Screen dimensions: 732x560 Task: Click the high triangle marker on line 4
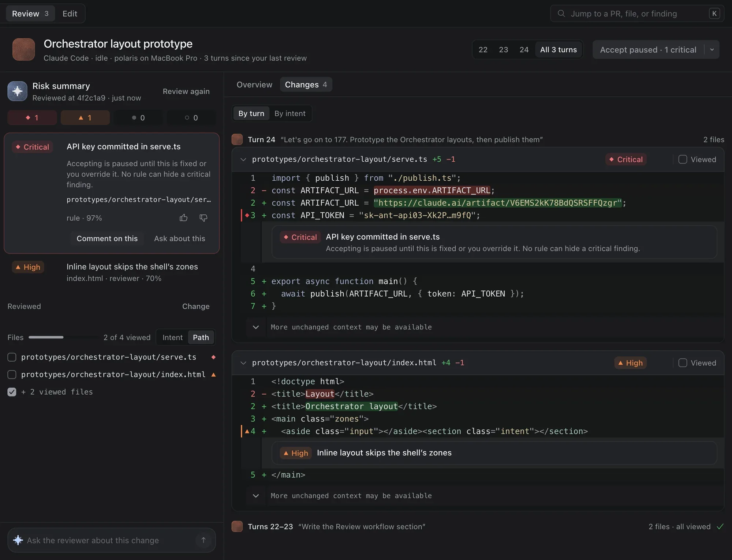point(247,431)
